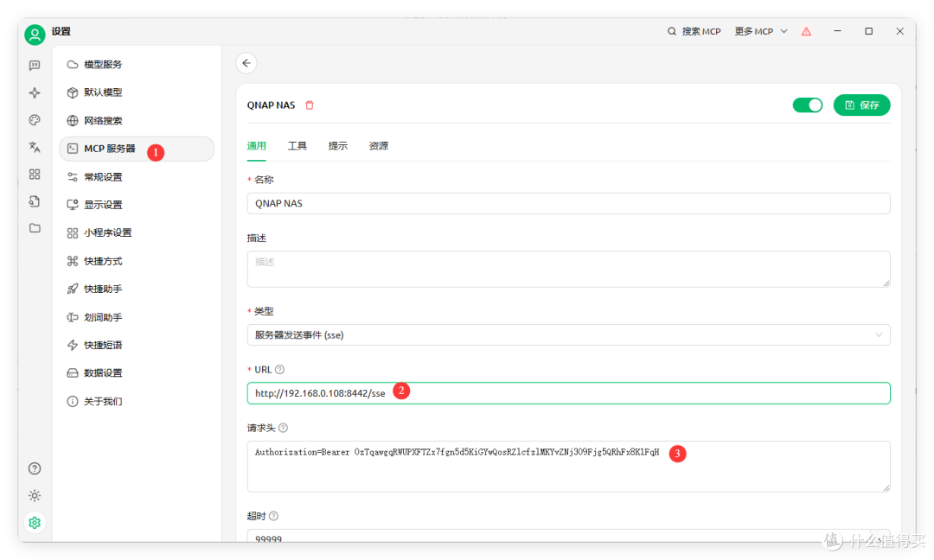Click the red warning triangle icon
934x560 pixels.
[806, 31]
